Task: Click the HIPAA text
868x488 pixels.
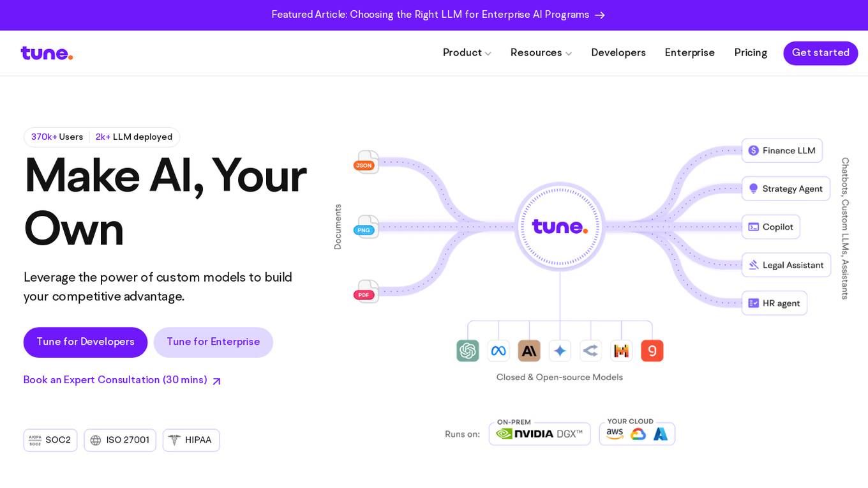Action: pyautogui.click(x=198, y=440)
